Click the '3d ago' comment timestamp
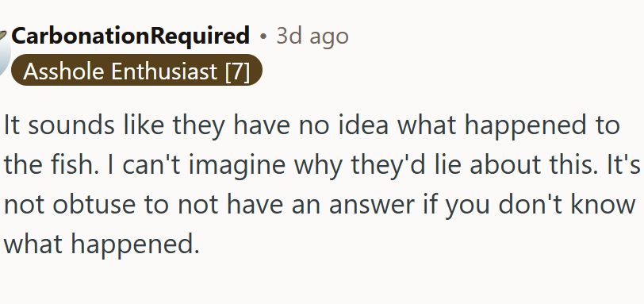 point(312,37)
